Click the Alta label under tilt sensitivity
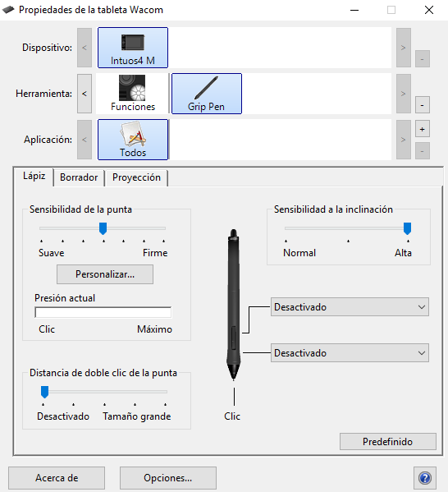 click(403, 253)
